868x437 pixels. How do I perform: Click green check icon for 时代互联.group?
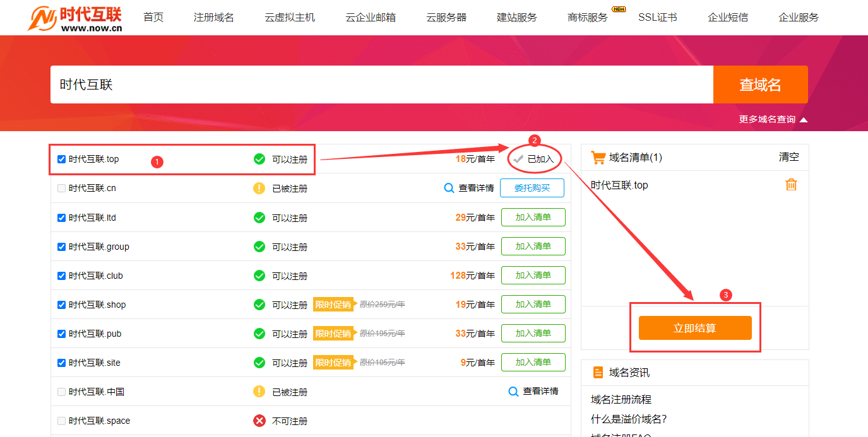coord(259,247)
